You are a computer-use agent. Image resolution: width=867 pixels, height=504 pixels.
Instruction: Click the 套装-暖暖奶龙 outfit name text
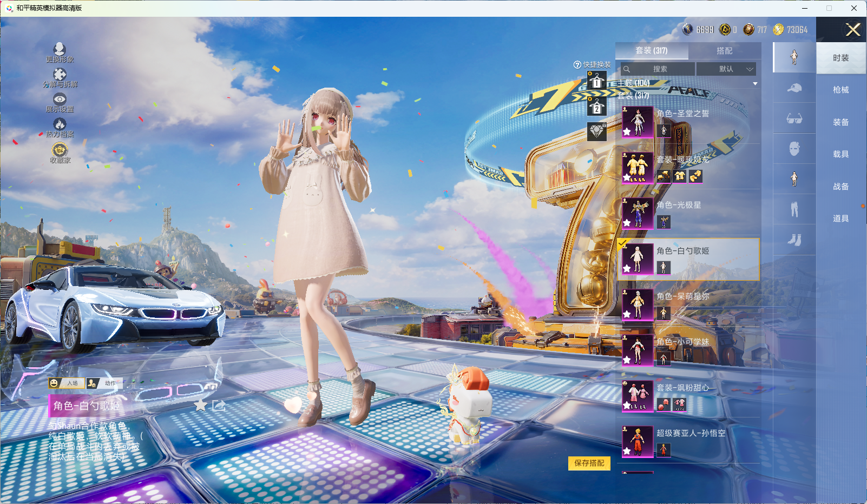[x=682, y=160]
